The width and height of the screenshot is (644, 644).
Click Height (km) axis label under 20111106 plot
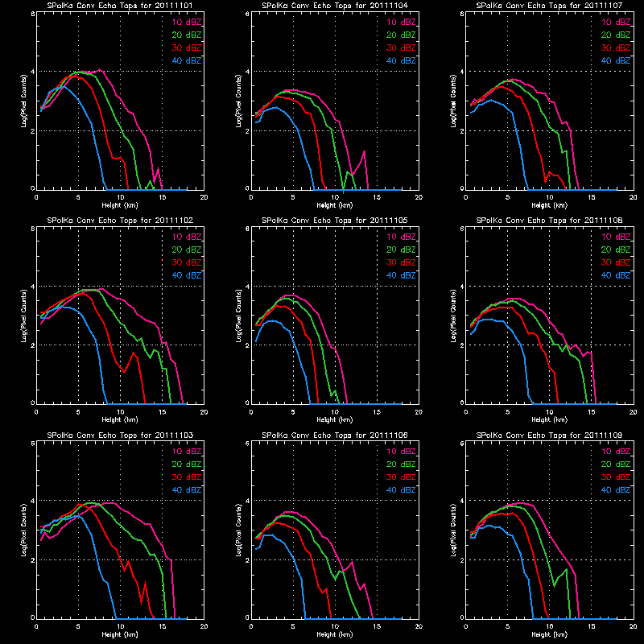335,634
